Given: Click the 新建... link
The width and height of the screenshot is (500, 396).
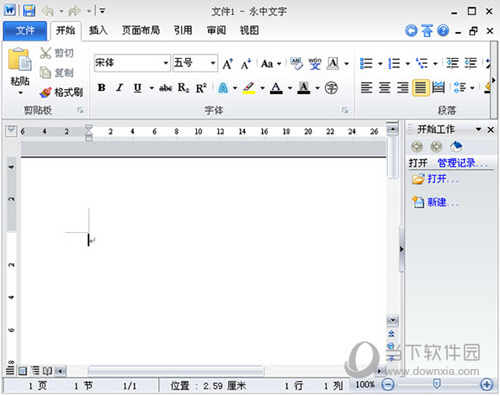Looking at the screenshot, I should (435, 202).
